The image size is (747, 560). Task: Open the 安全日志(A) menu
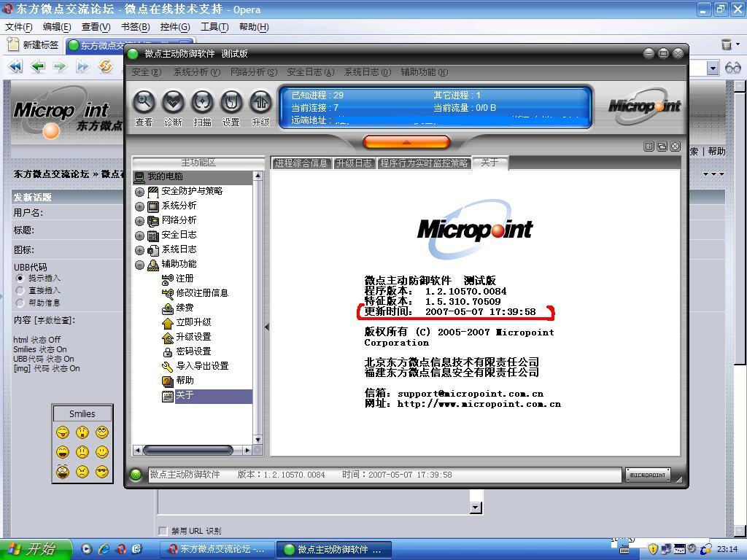pos(311,72)
